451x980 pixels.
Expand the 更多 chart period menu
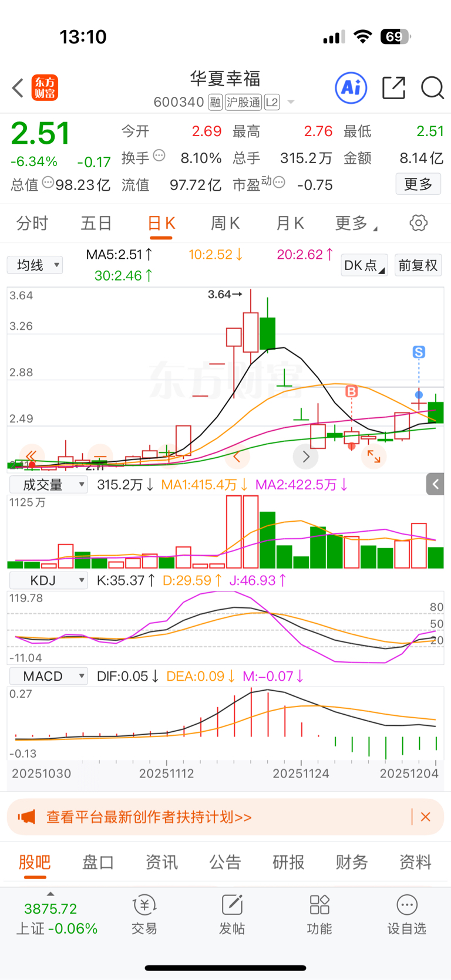coord(356,224)
